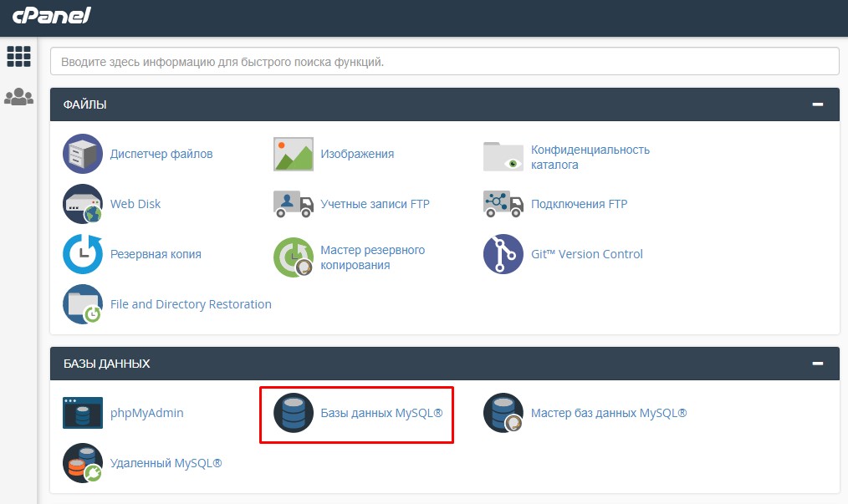Screen dimensions: 848x504
Task: Click the БАЗЫ ДАННЫХ section header title
Action: (x=106, y=364)
